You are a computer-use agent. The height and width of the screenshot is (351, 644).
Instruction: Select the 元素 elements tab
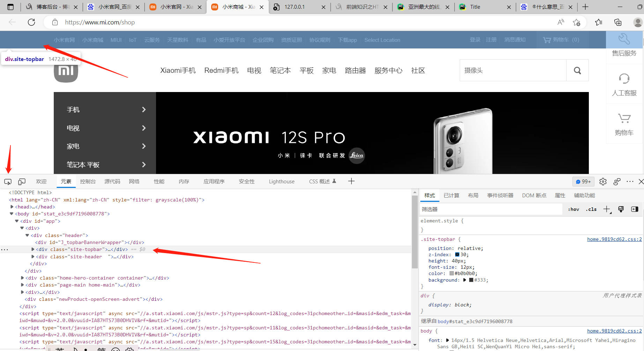pos(66,182)
